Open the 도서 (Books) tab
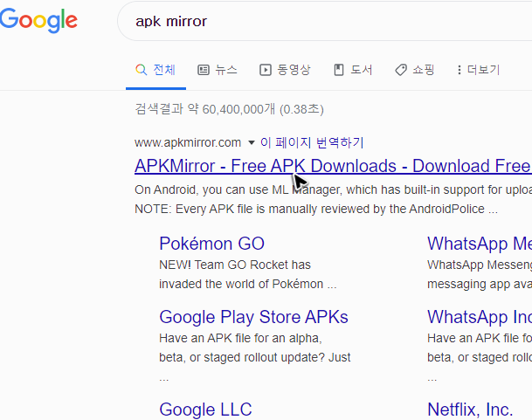Image resolution: width=532 pixels, height=420 pixels. tap(353, 70)
